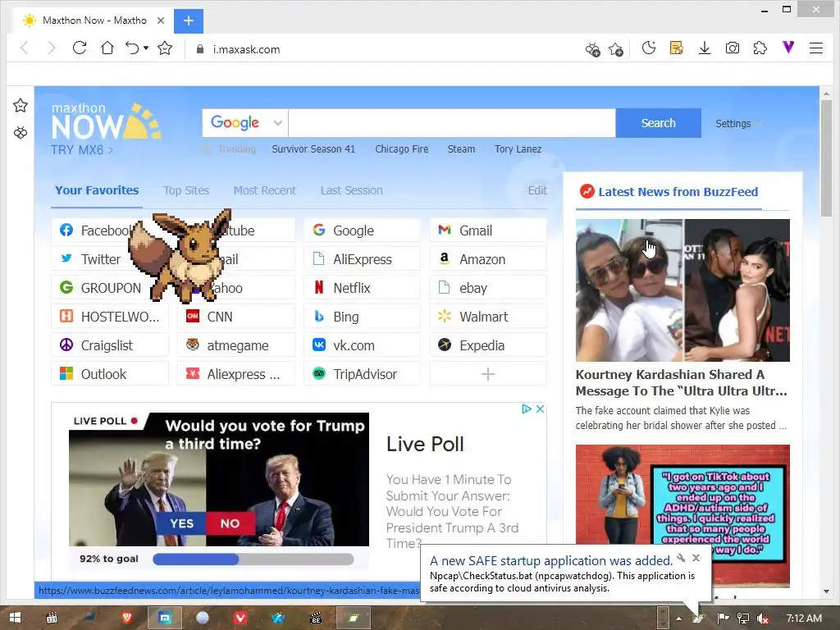Screen dimensions: 840x630
Task: Open the sidebar favorites star icon
Action: pyautogui.click(x=21, y=106)
